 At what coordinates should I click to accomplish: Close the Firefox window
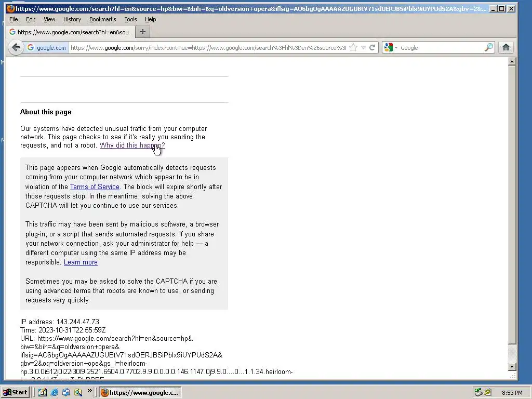[511, 8]
